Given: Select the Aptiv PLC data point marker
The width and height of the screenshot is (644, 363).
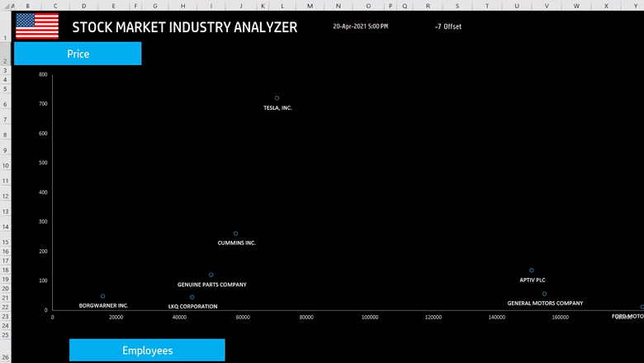Looking at the screenshot, I should point(532,271).
